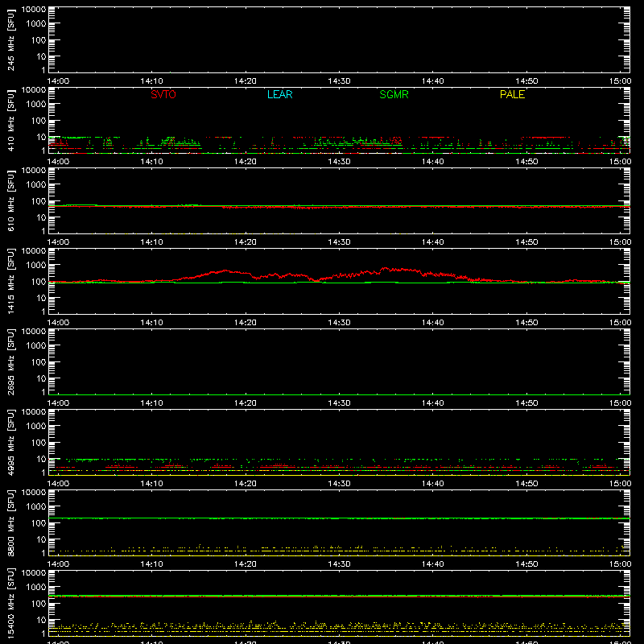Click the 100 flux label on the 610 MHz axis
This screenshot has width=644, height=644.
click(39, 201)
